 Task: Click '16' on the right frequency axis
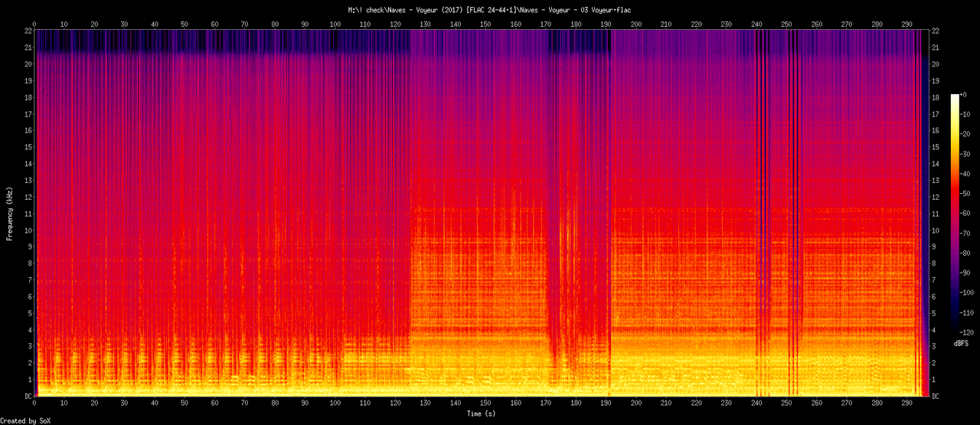tap(936, 130)
